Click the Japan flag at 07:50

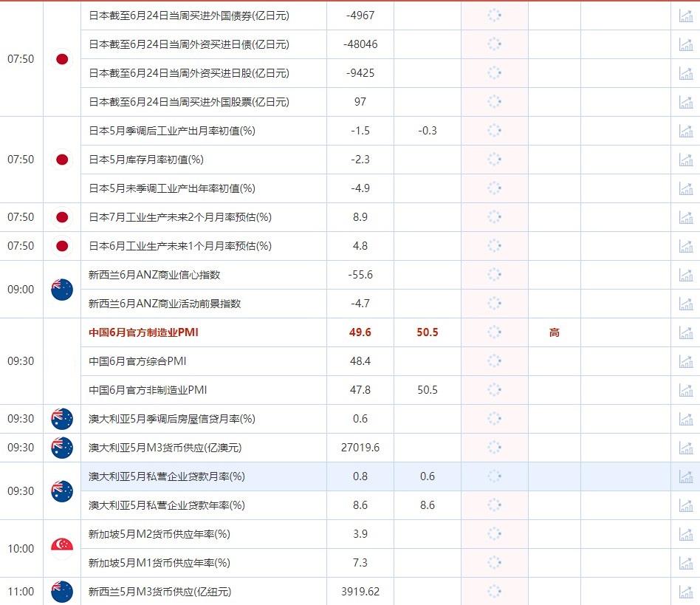[62, 59]
